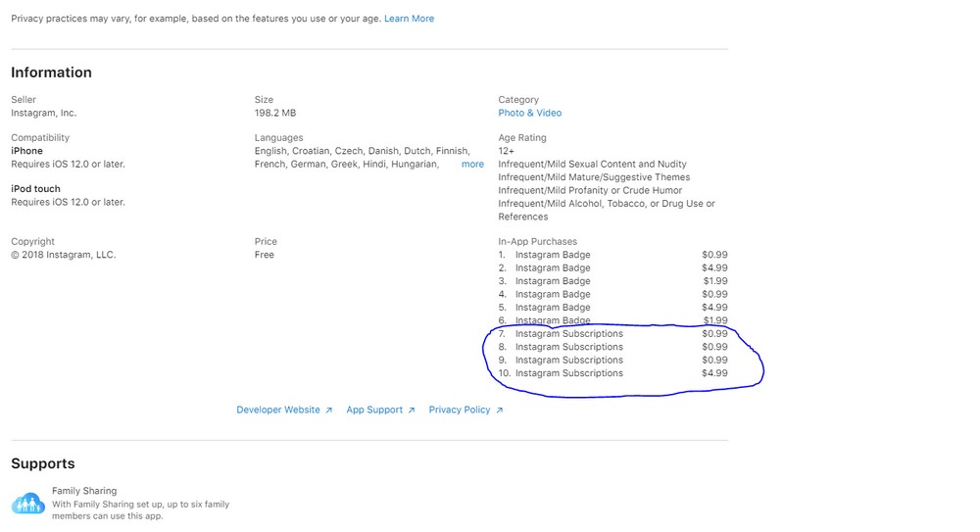This screenshot has height=532, width=980.
Task: Select the iPod touch compatibility label
Action: (x=35, y=189)
